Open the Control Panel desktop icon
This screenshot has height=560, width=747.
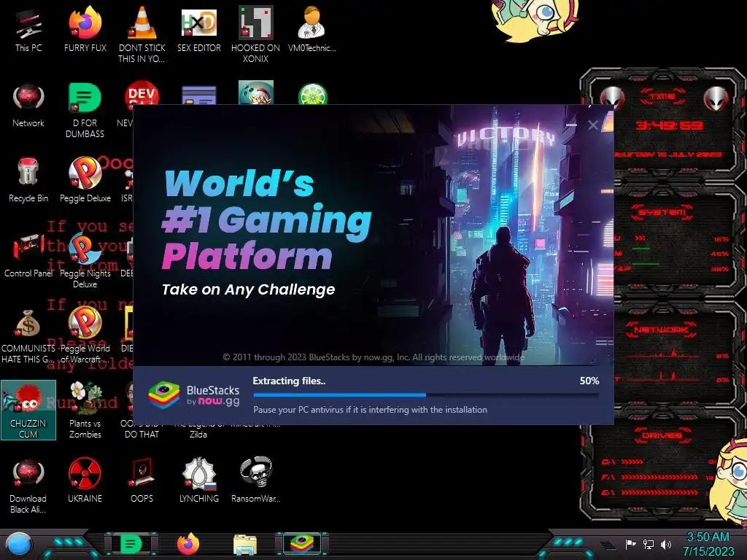coord(28,256)
